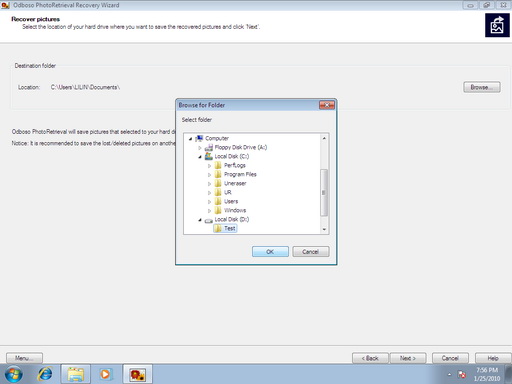Open Windows Explorer from taskbar
This screenshot has width=512, height=384.
tap(76, 374)
